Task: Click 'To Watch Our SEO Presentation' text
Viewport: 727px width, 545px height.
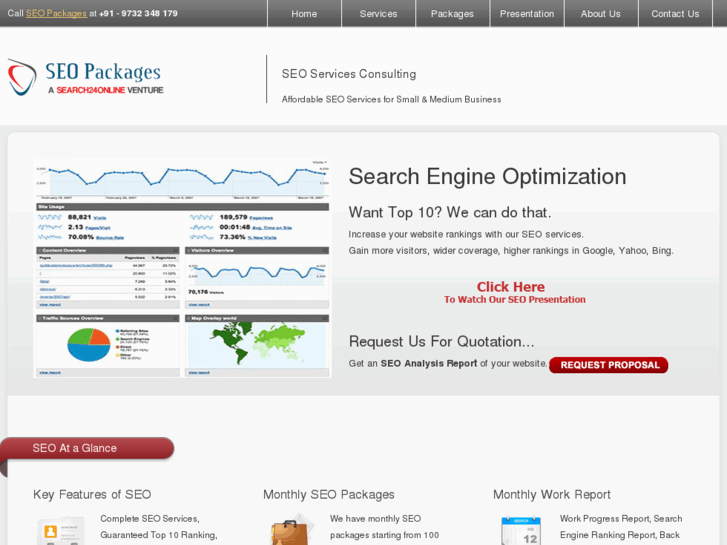Action: 515,300
